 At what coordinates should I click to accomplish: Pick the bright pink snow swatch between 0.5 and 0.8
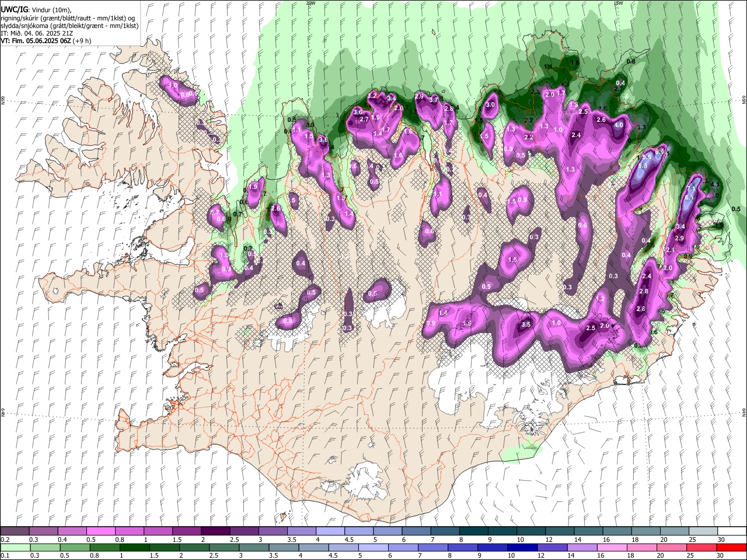pyautogui.click(x=100, y=531)
